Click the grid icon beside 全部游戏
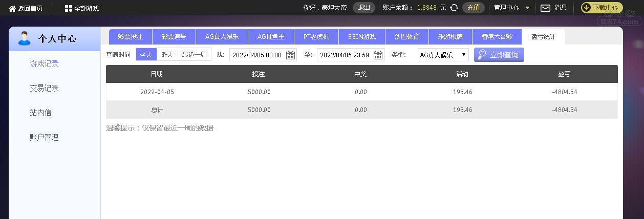This screenshot has height=219, width=644. click(x=69, y=8)
